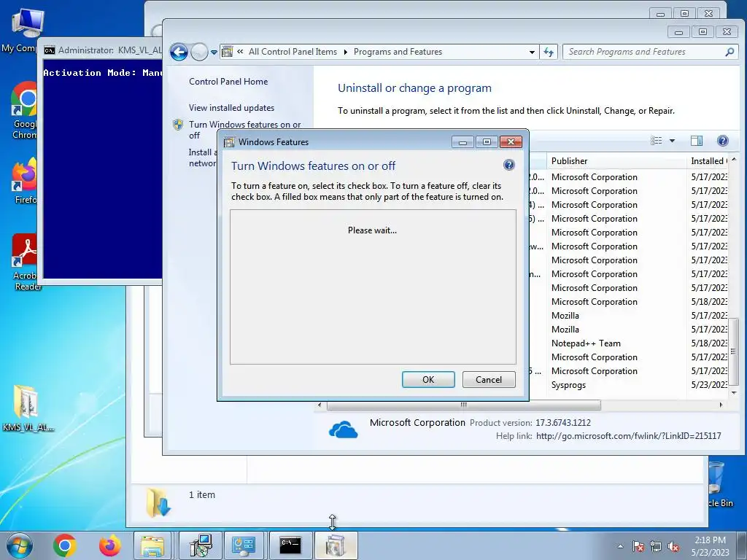The width and height of the screenshot is (747, 560).
Task: Show hidden tray icons arrow
Action: tap(620, 546)
